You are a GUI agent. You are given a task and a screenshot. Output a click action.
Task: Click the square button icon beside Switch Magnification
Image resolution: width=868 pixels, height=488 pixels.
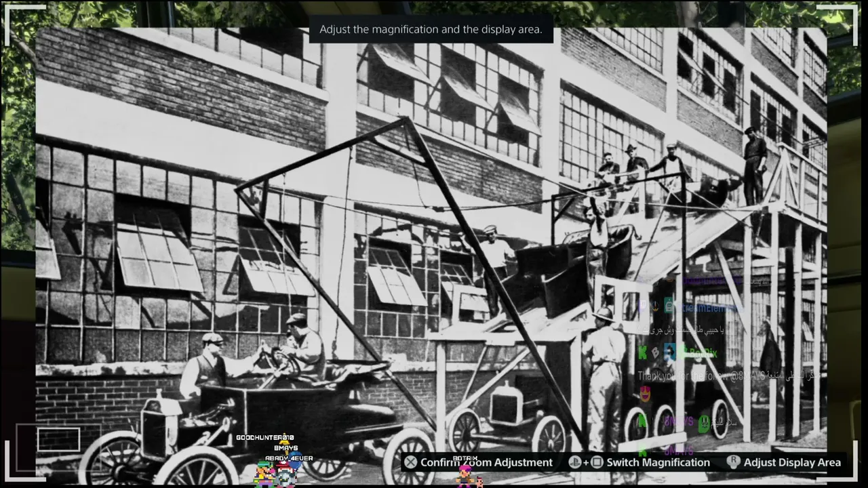(x=597, y=462)
